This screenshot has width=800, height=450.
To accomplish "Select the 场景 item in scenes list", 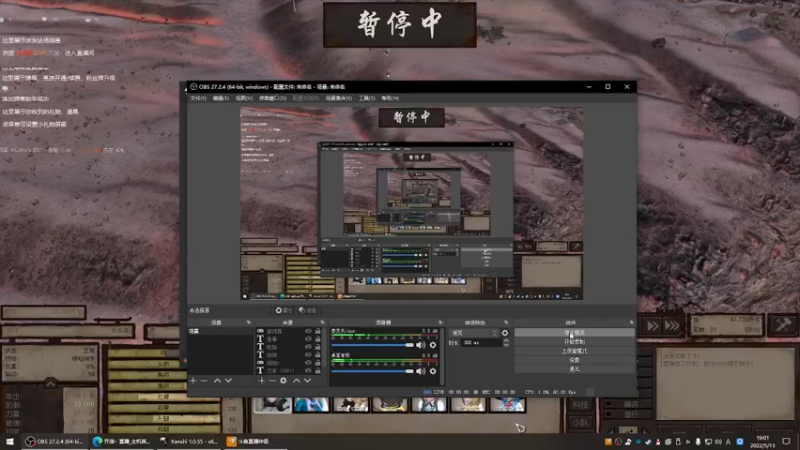I will [219, 331].
